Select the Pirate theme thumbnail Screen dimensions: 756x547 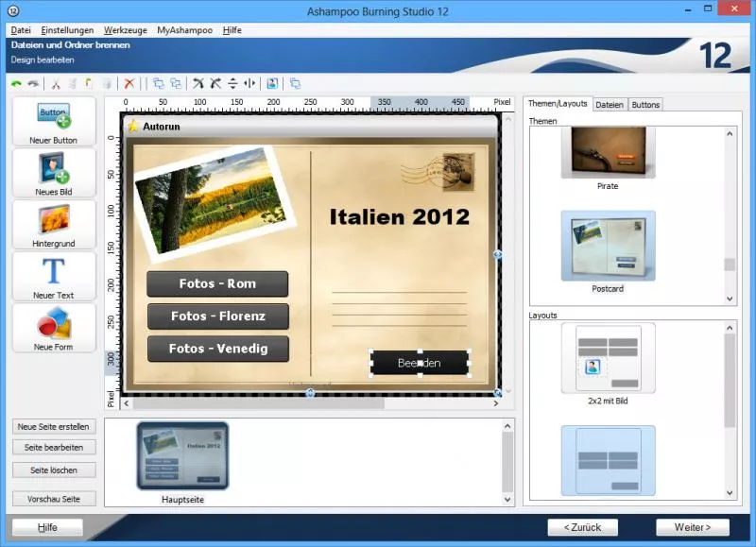coord(608,152)
